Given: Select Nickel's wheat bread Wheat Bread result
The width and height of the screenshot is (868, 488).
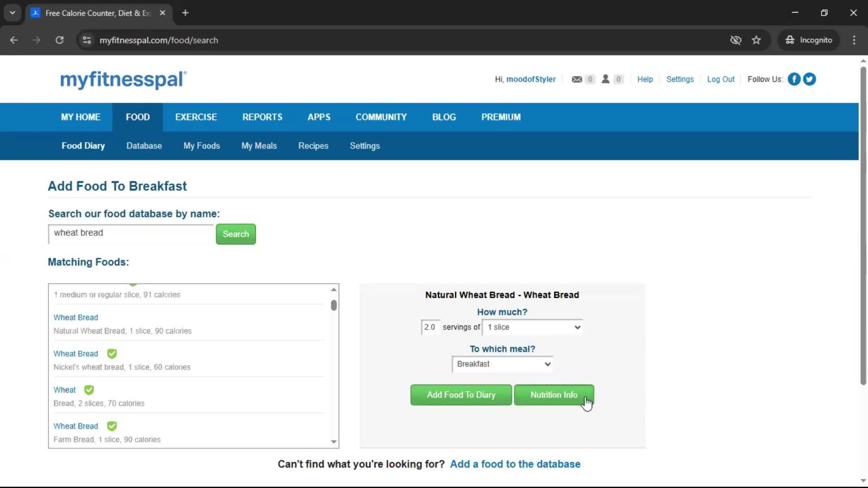Looking at the screenshot, I should pyautogui.click(x=189, y=360).
